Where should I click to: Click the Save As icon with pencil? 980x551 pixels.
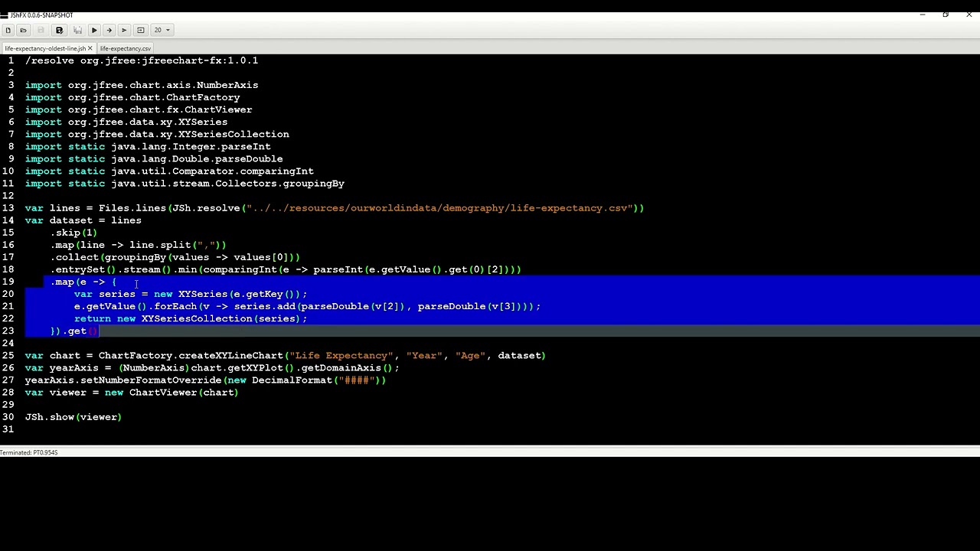pyautogui.click(x=59, y=30)
